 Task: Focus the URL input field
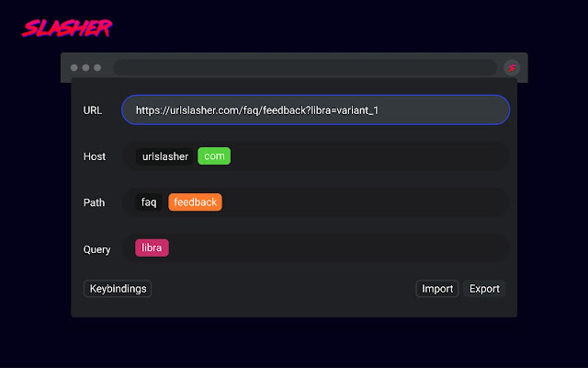tap(315, 110)
